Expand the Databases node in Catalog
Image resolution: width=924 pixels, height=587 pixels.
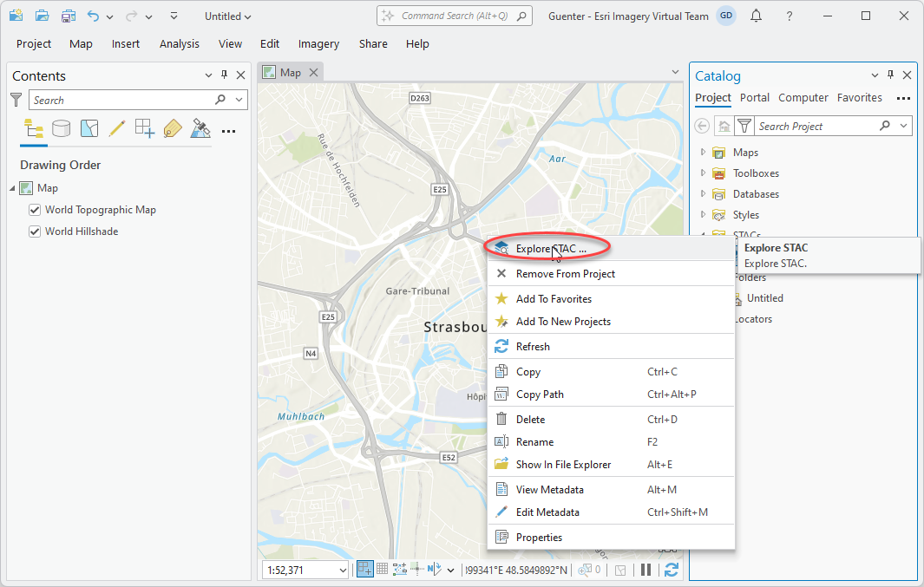(702, 193)
